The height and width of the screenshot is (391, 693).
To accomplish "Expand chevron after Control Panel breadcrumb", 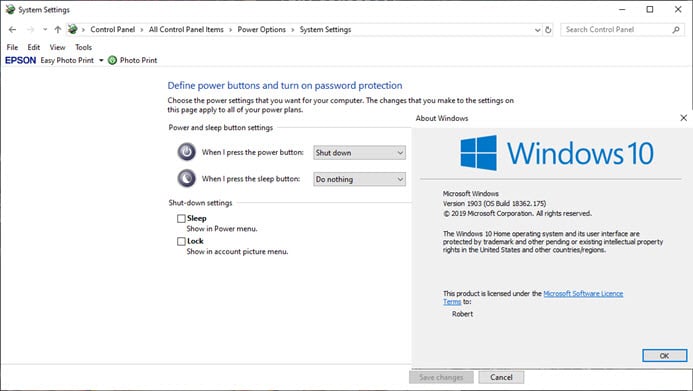I will tap(142, 30).
